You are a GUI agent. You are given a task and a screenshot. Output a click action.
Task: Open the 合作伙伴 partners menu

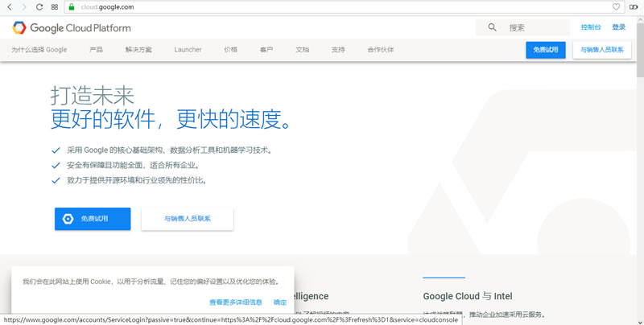pyautogui.click(x=380, y=50)
